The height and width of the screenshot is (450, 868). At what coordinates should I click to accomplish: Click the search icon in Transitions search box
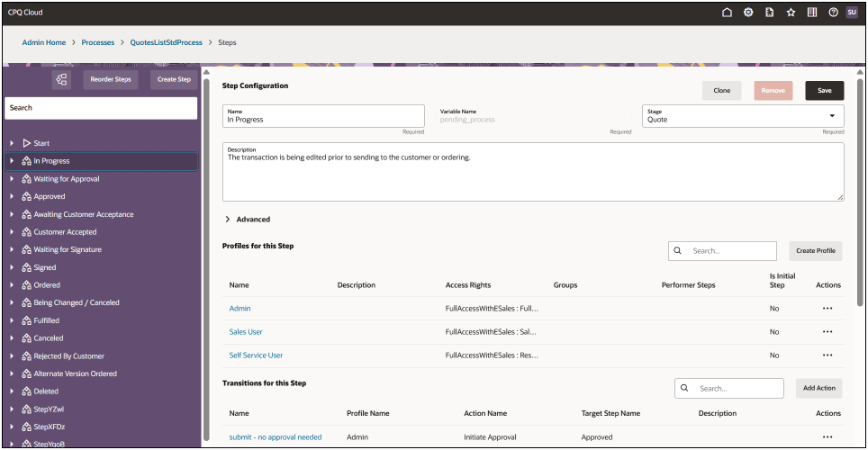click(684, 388)
